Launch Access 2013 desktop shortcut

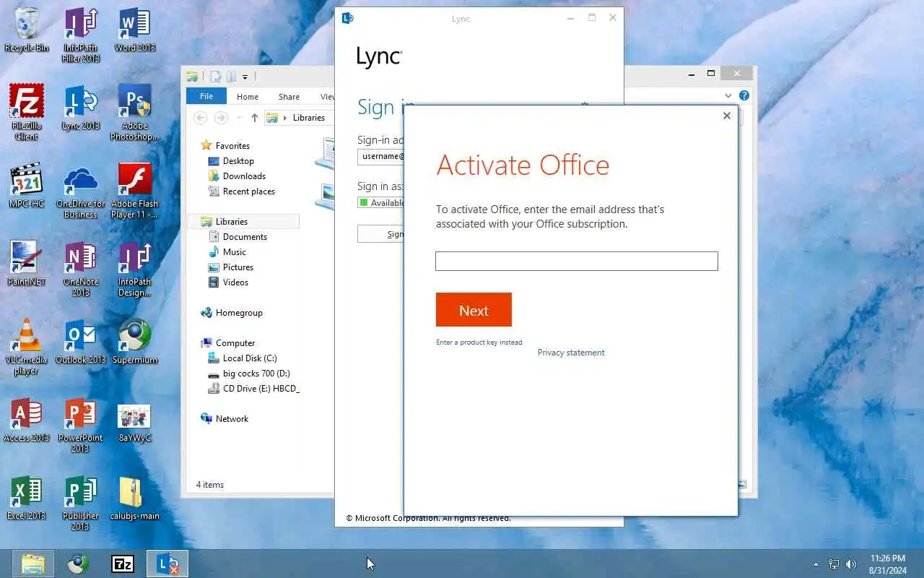pos(27,419)
